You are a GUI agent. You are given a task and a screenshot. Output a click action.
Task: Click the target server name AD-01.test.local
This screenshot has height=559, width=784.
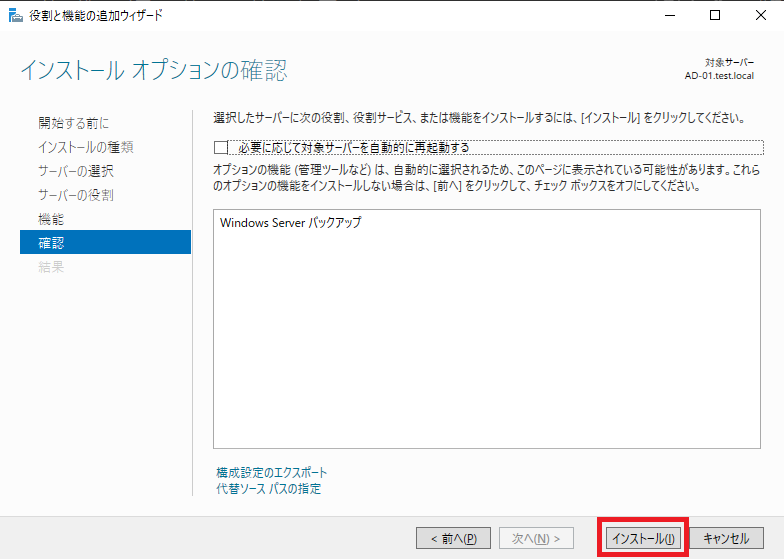pyautogui.click(x=719, y=75)
